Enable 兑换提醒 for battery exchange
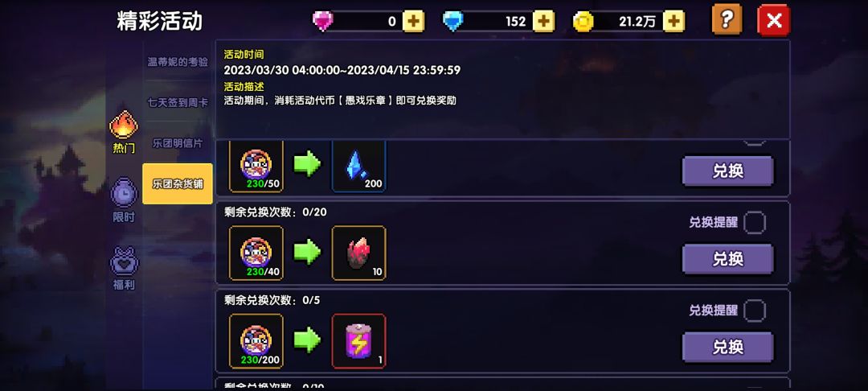This screenshot has height=391, width=868. [755, 311]
